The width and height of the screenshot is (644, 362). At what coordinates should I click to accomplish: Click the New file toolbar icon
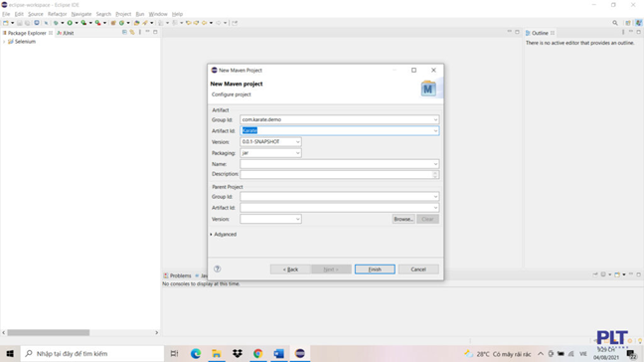6,23
